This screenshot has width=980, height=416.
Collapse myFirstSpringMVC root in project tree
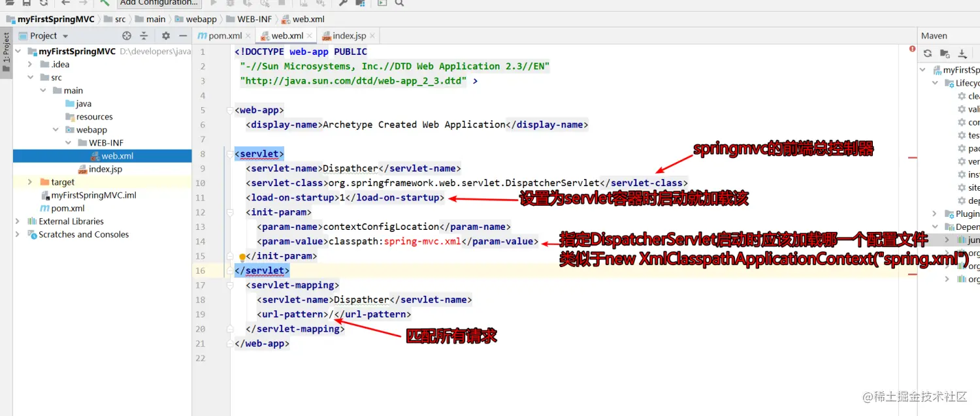pyautogui.click(x=18, y=52)
